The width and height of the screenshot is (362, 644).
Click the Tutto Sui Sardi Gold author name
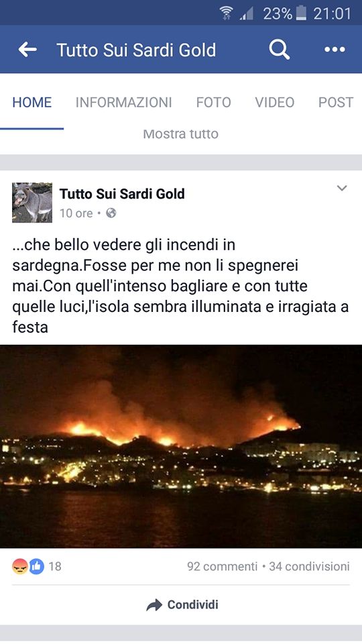(122, 193)
